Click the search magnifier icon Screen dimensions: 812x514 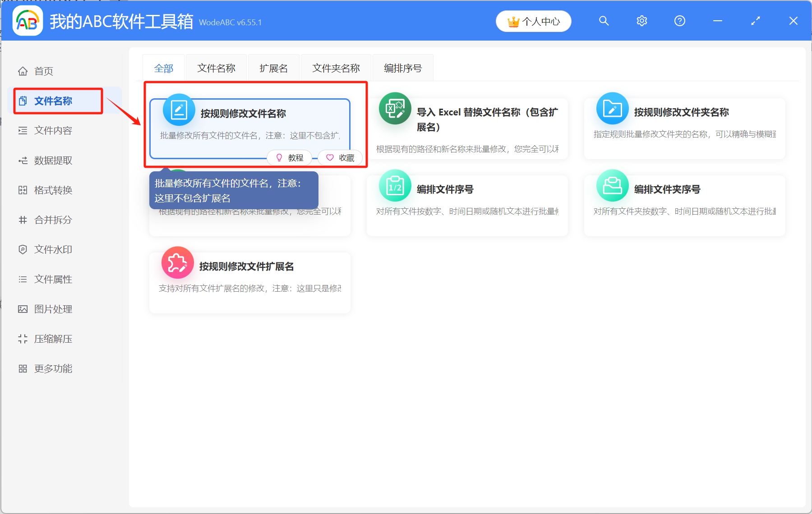pos(604,21)
